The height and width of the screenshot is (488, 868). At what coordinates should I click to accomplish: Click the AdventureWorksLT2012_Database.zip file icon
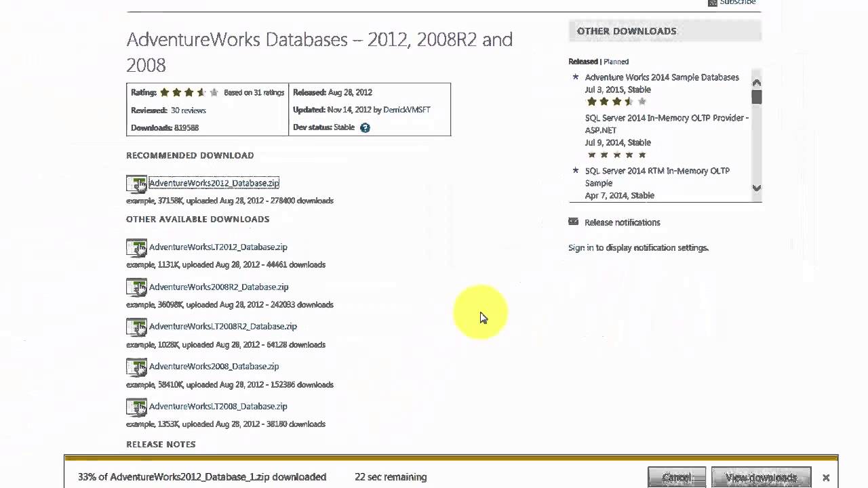pyautogui.click(x=136, y=247)
